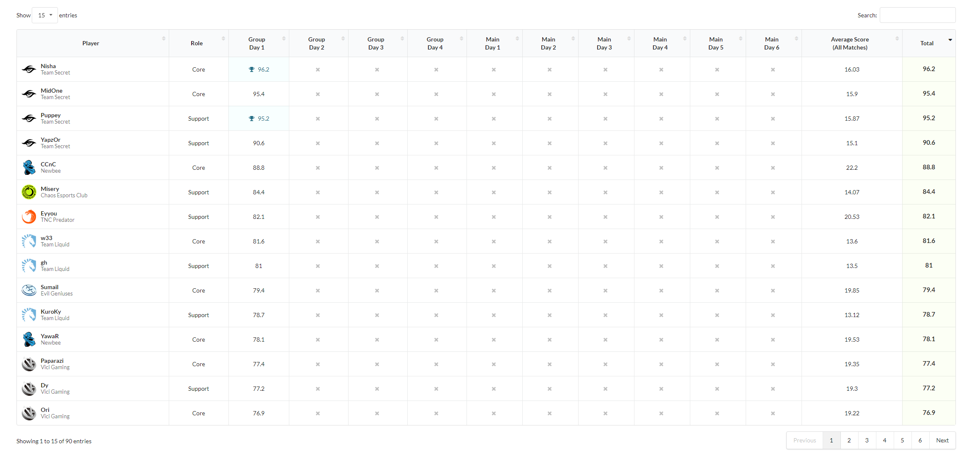Click the Vici Gaming logo beside Dy
980x475 pixels.
pos(29,389)
